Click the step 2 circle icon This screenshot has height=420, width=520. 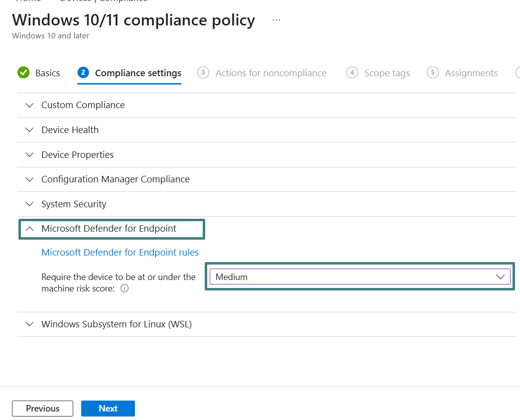coord(83,73)
